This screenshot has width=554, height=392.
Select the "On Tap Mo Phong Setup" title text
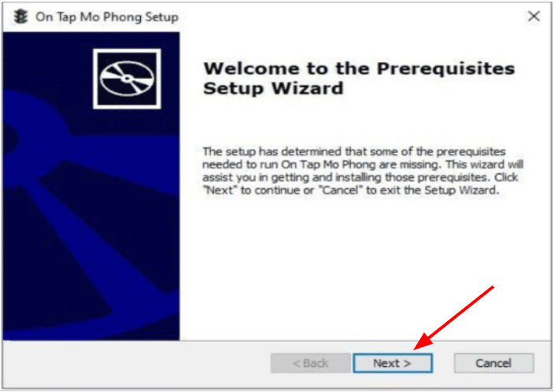(x=107, y=17)
